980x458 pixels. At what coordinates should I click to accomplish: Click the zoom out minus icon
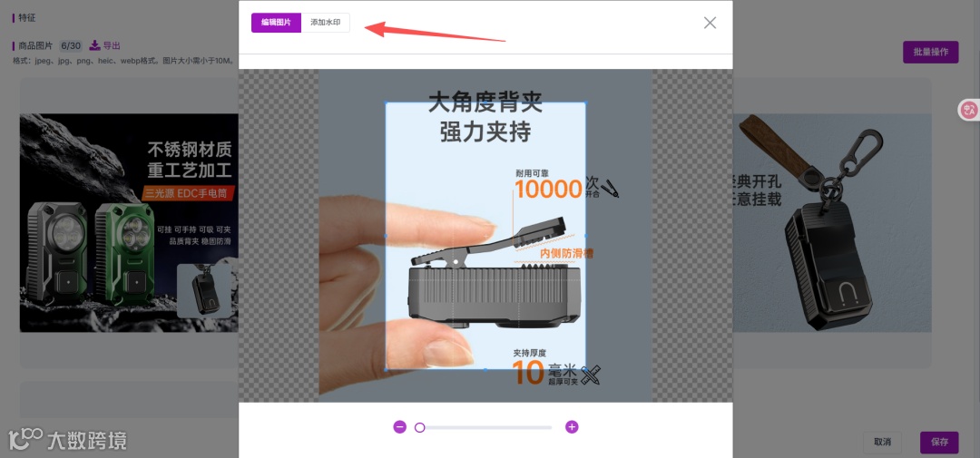coord(400,427)
